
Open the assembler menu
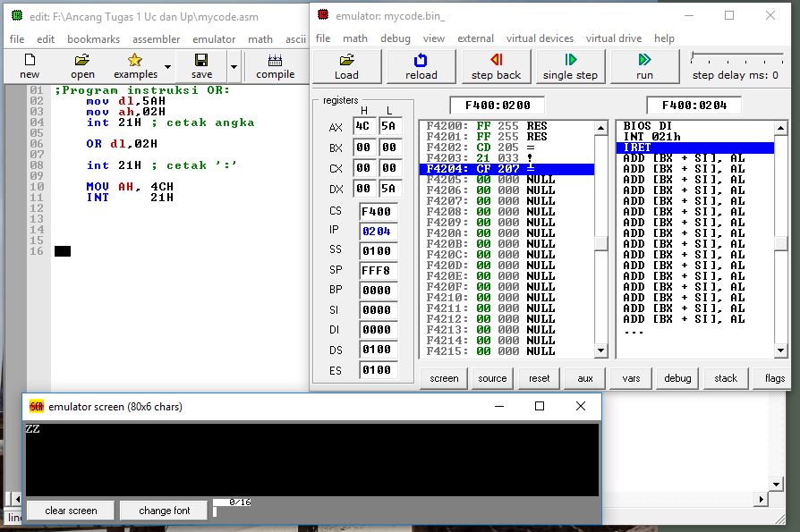(x=156, y=39)
